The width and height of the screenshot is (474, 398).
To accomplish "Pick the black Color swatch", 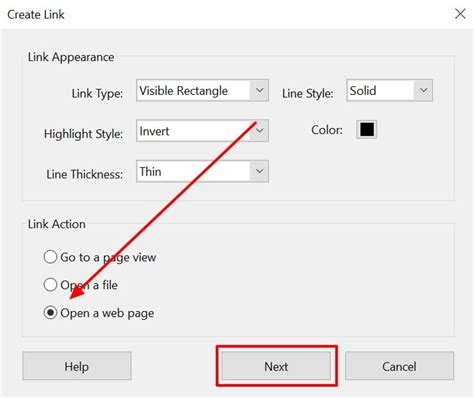I will pyautogui.click(x=367, y=129).
